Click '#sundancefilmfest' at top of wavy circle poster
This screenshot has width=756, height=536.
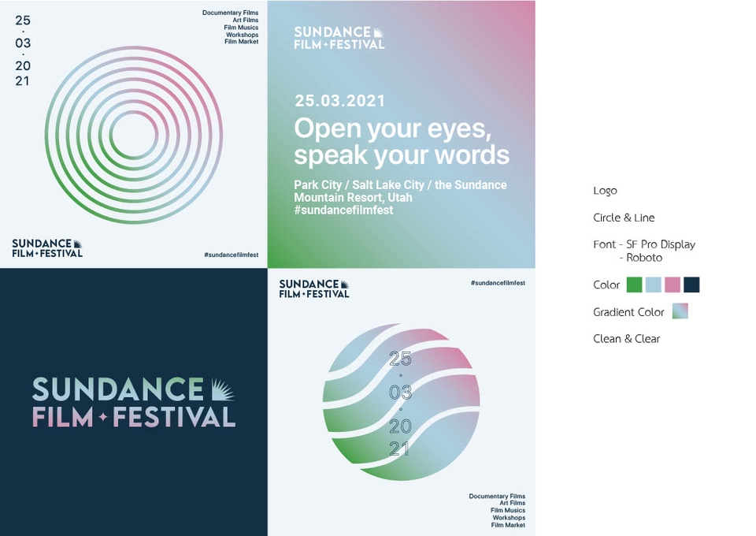[x=498, y=283]
